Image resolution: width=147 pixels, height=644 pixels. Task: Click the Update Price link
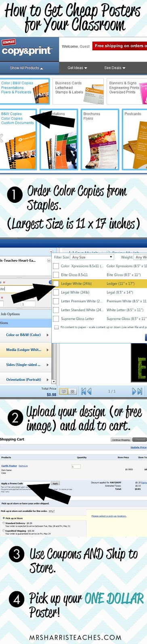pyautogui.click(x=139, y=447)
